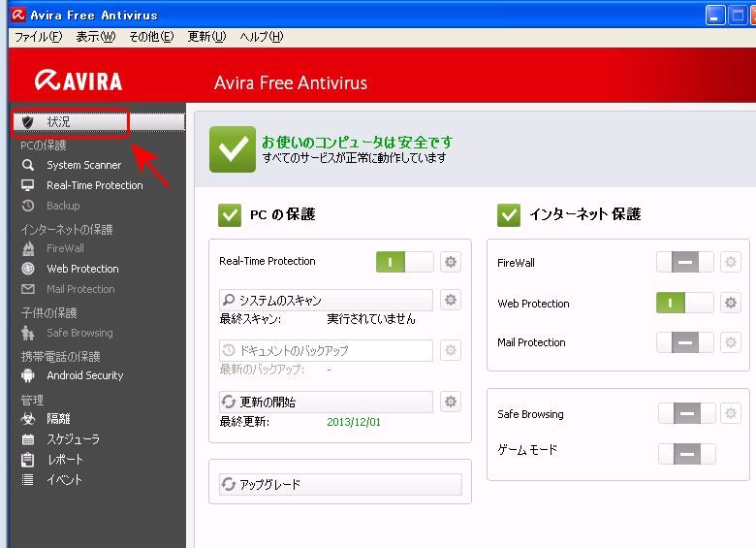Open the 表示(W) menu
Screen dimensions: 756x548
[x=95, y=37]
